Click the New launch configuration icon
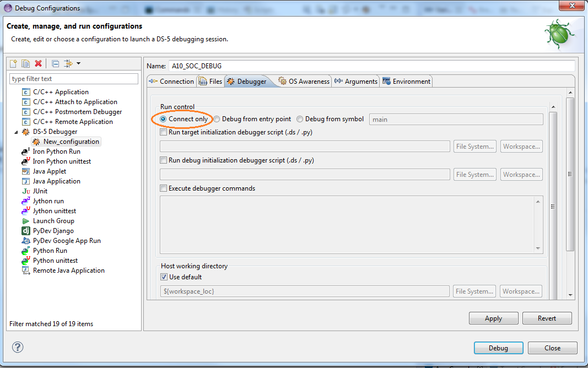 (x=13, y=63)
